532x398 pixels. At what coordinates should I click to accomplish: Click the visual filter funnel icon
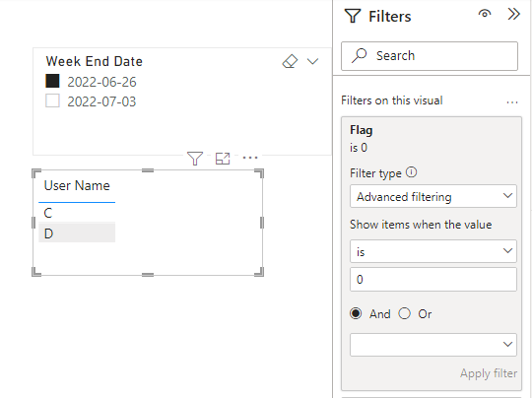[195, 158]
